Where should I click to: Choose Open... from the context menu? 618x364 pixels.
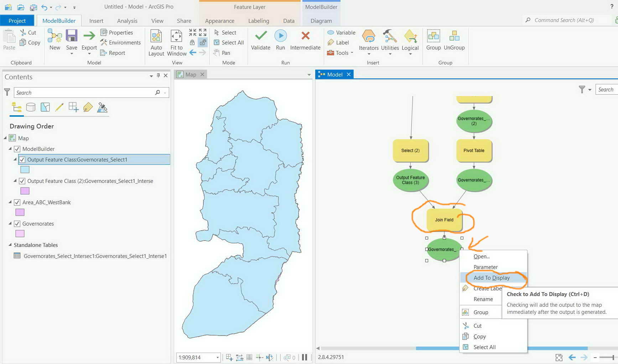tap(493, 257)
